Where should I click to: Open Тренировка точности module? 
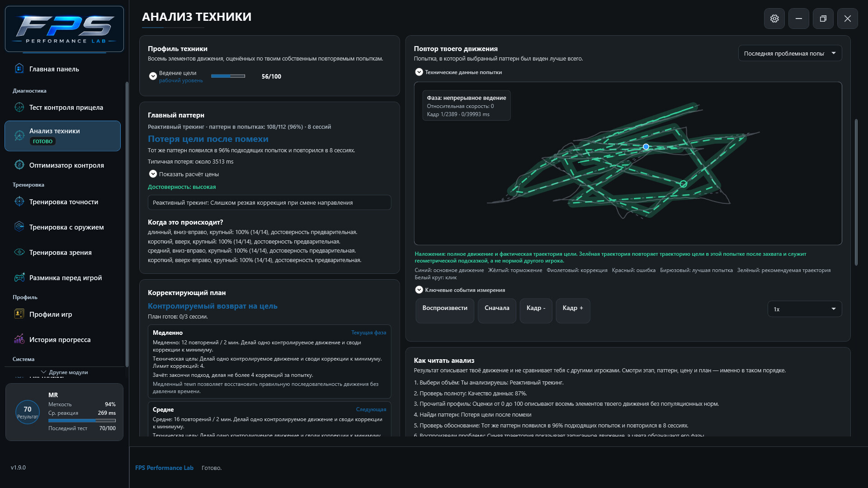tap(64, 202)
